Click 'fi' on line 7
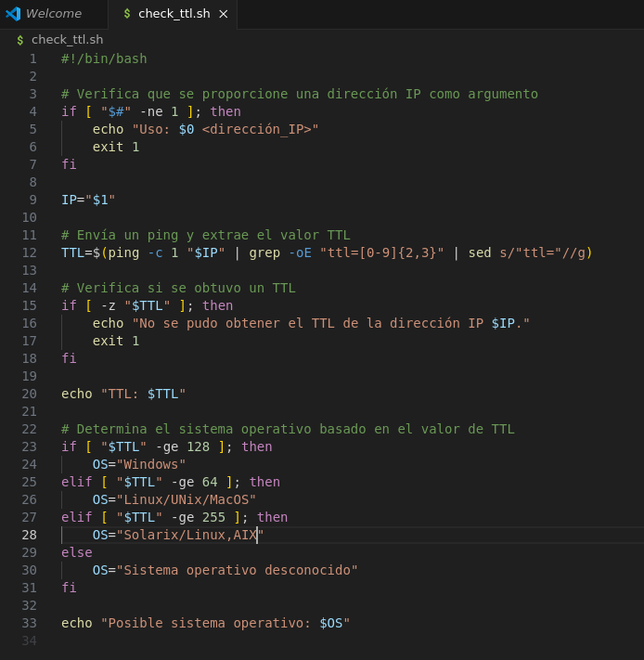Image resolution: width=644 pixels, height=660 pixels. (69, 164)
